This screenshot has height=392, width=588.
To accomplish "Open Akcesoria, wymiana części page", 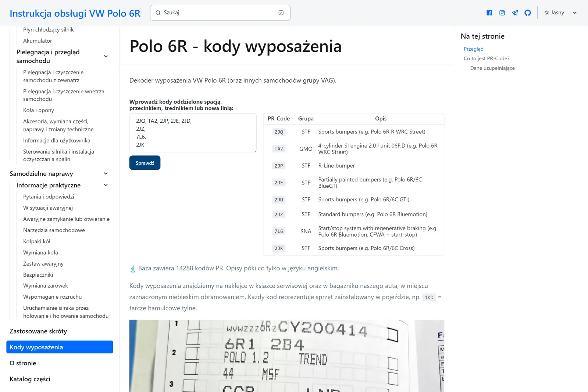I will tap(58, 125).
